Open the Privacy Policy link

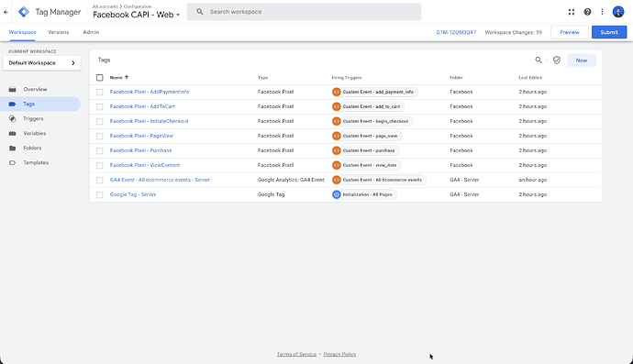[x=339, y=354]
